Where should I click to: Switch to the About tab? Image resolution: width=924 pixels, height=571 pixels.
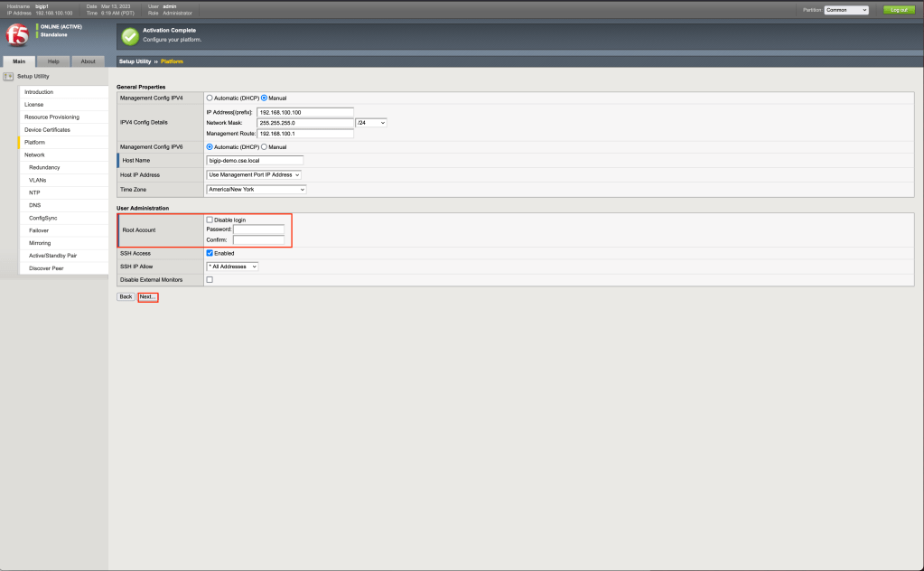coord(88,61)
